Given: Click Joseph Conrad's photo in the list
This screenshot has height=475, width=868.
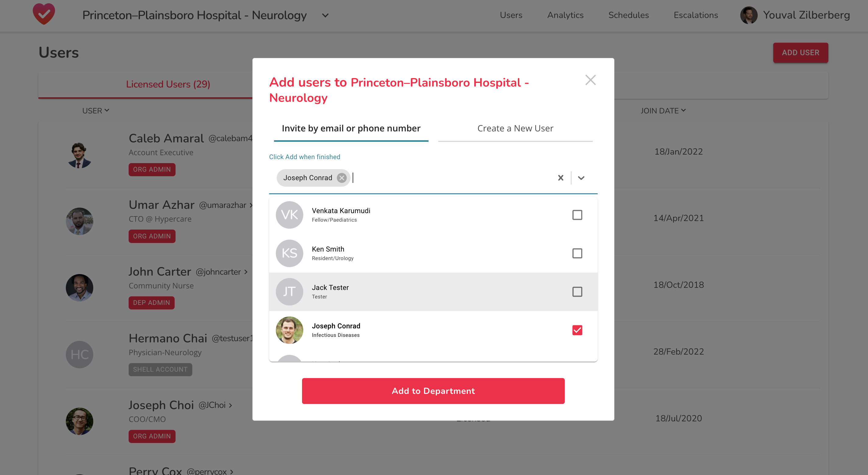Looking at the screenshot, I should coord(289,330).
